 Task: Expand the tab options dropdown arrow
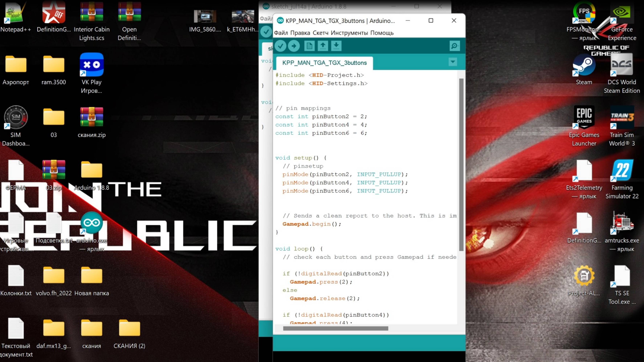[x=453, y=62]
